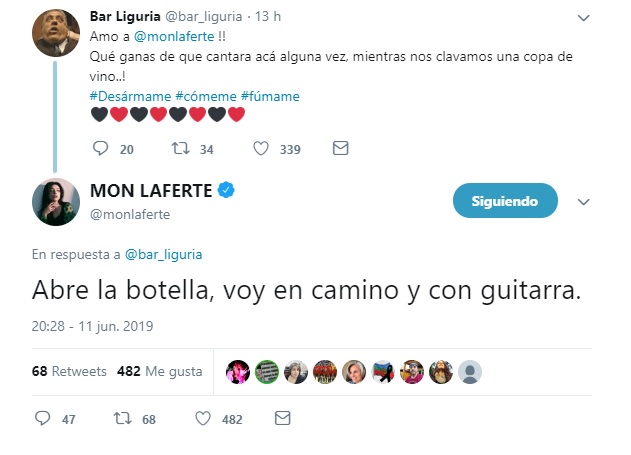Open the #fúmame hashtag
The width and height of the screenshot is (631, 455).
[270, 96]
